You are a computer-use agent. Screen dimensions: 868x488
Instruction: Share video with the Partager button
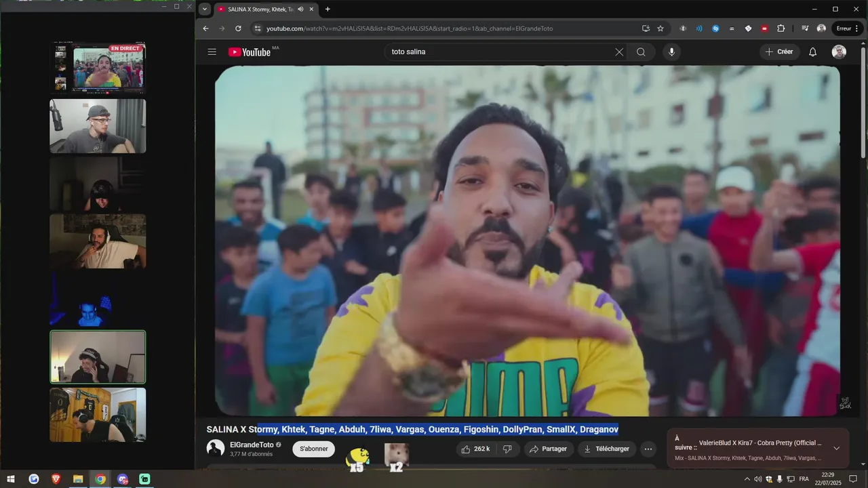pos(548,449)
